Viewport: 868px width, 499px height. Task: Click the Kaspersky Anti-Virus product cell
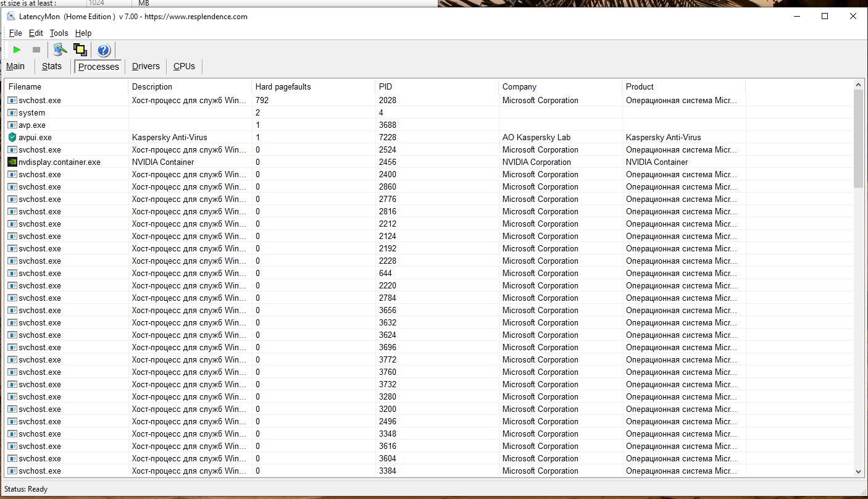[x=664, y=137]
